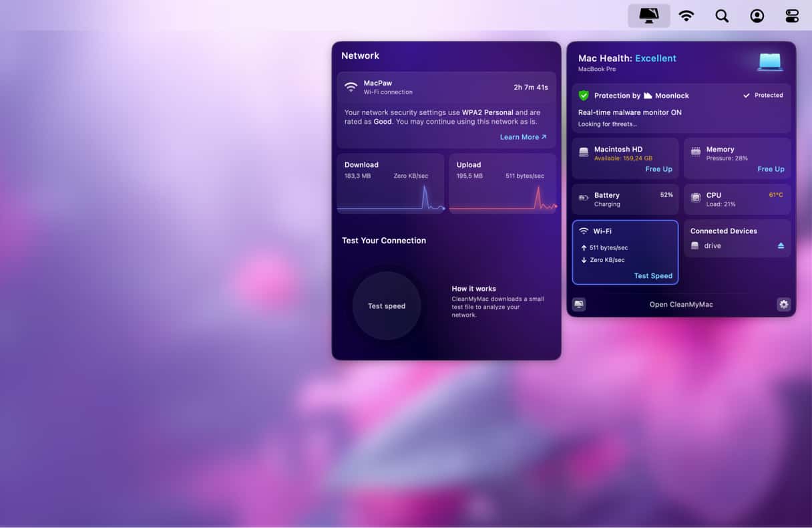Click the Test Your Connection heading
This screenshot has width=812, height=528.
pos(384,241)
